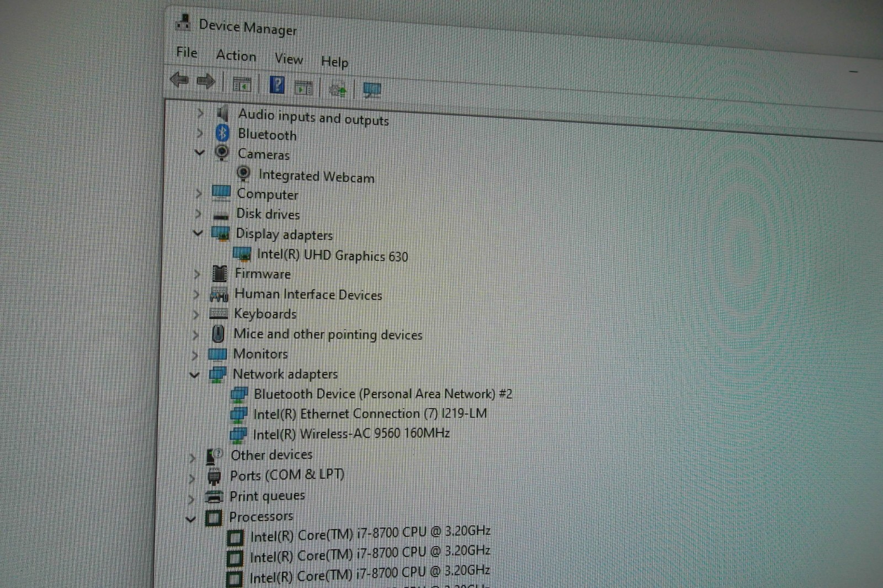Click the Computer category icon
The height and width of the screenshot is (588, 883).
[221, 193]
